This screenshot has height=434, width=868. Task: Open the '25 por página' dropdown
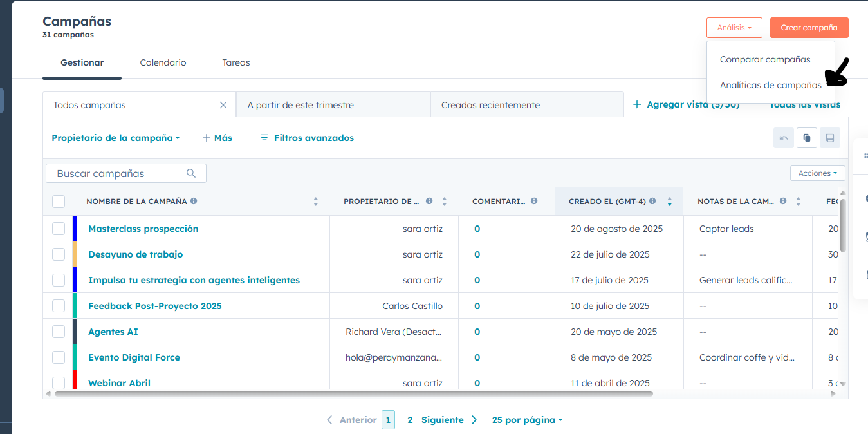coord(527,420)
